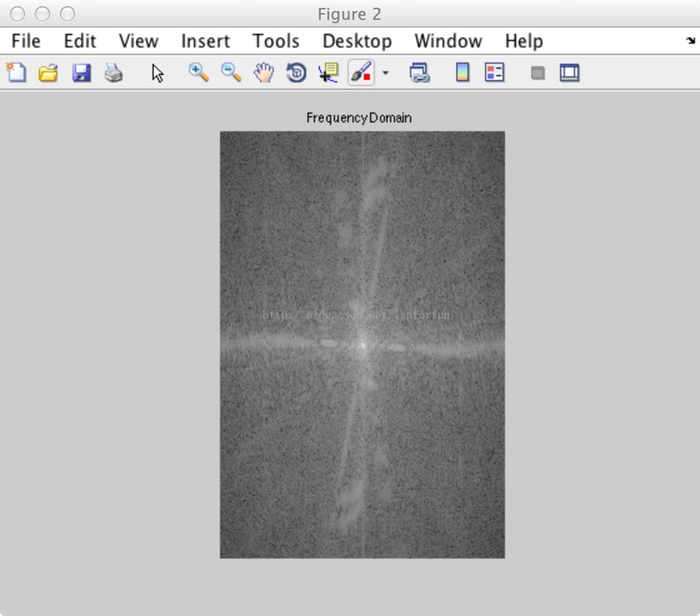700x616 pixels.
Task: Open a file with the folder icon
Action: coord(48,72)
